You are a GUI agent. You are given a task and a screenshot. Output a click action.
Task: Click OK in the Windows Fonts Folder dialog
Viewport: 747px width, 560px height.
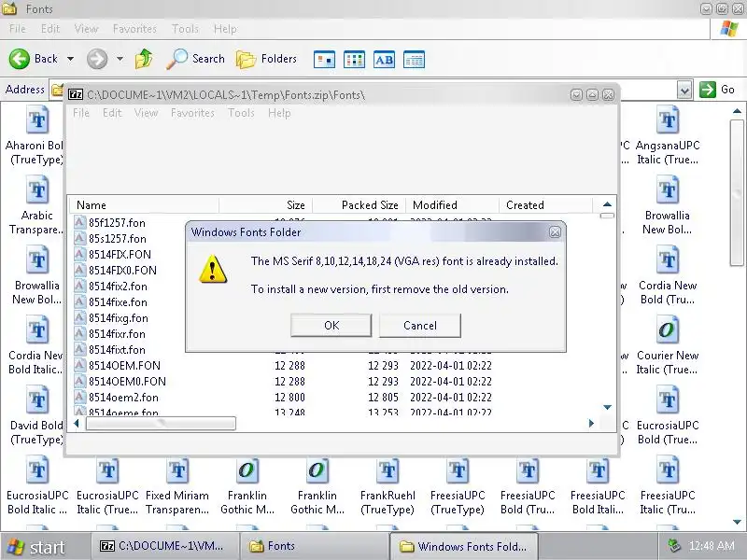pyautogui.click(x=331, y=325)
